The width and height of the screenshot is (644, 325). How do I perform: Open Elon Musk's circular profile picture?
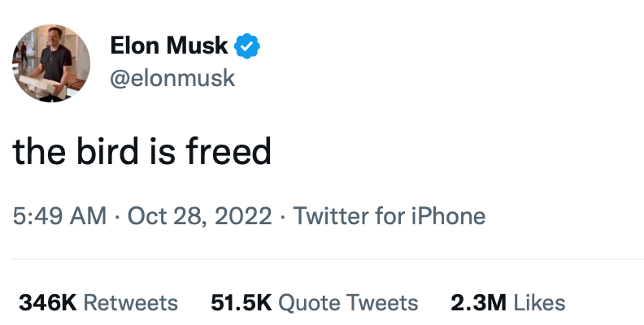pyautogui.click(x=51, y=63)
